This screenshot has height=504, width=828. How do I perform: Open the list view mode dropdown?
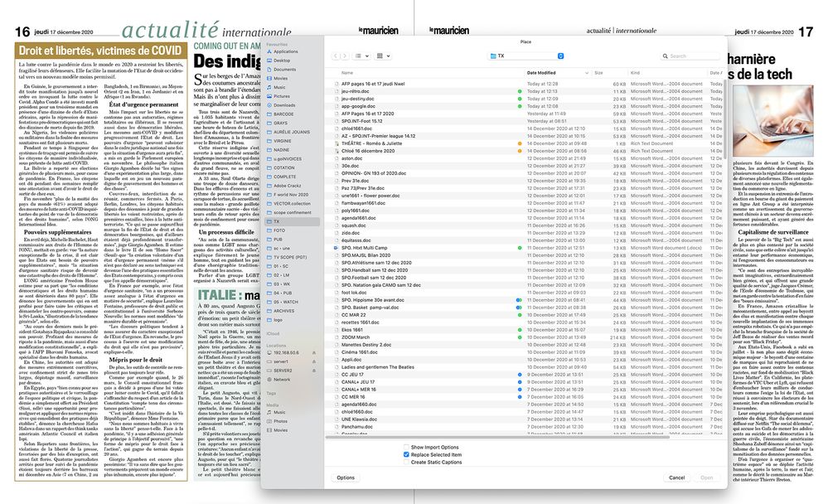click(361, 56)
